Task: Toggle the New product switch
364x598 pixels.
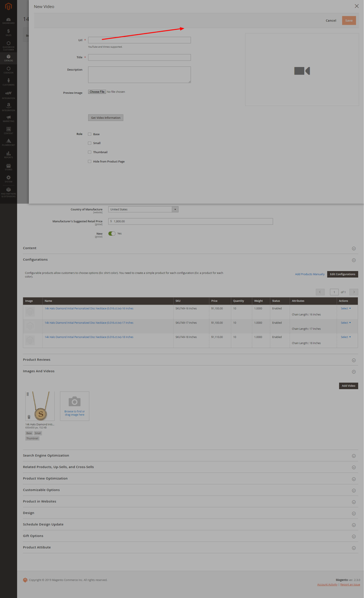Action: pos(112,233)
